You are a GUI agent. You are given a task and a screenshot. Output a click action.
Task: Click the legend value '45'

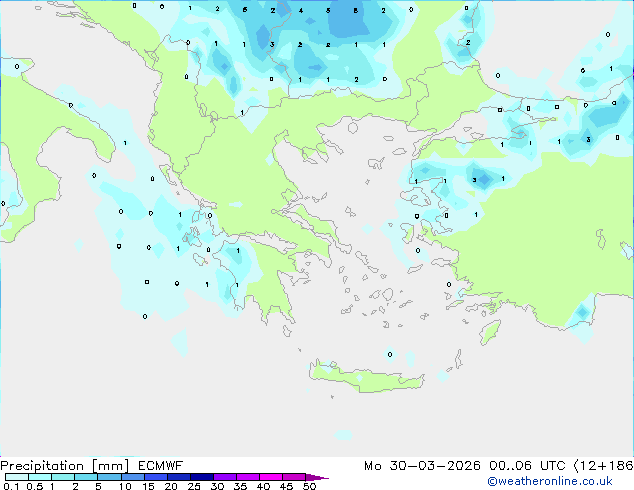point(286,486)
